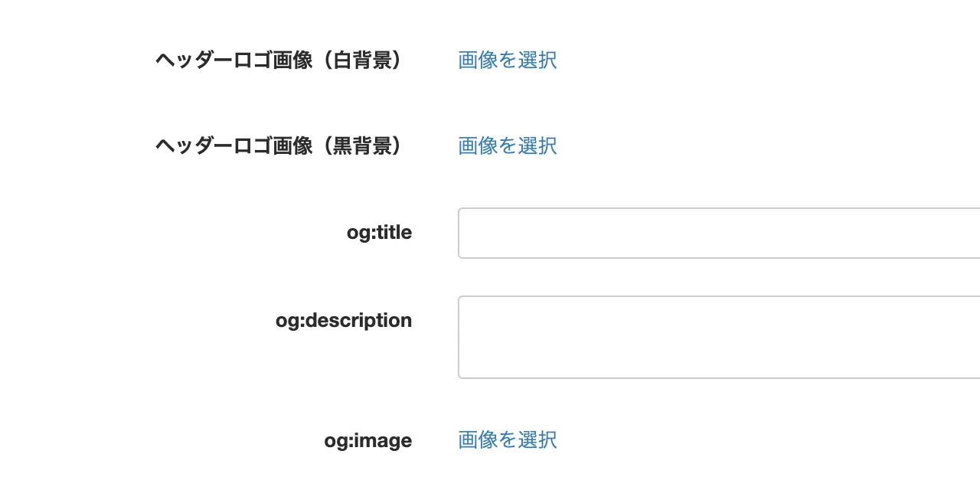980x490 pixels.
Task: Click the ヘッダーロゴ画像（黒背景） label
Action: click(279, 145)
